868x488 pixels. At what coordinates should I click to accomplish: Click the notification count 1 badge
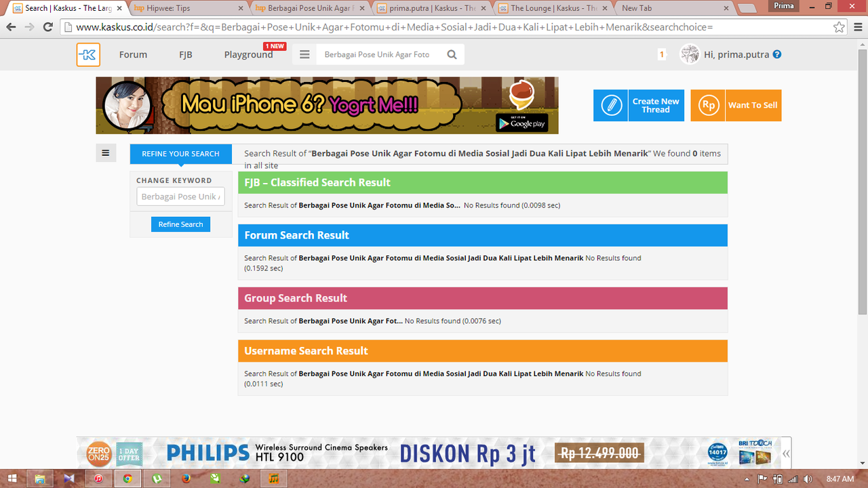click(x=661, y=55)
